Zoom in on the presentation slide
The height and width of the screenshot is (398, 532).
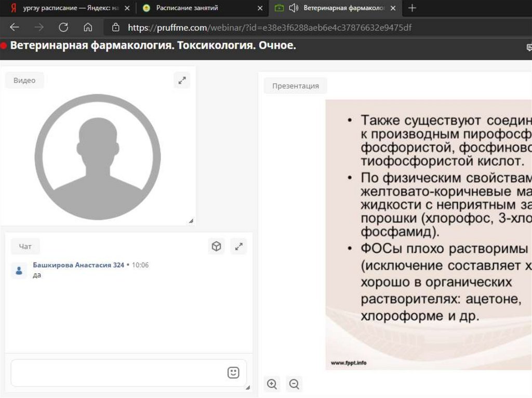tap(272, 384)
